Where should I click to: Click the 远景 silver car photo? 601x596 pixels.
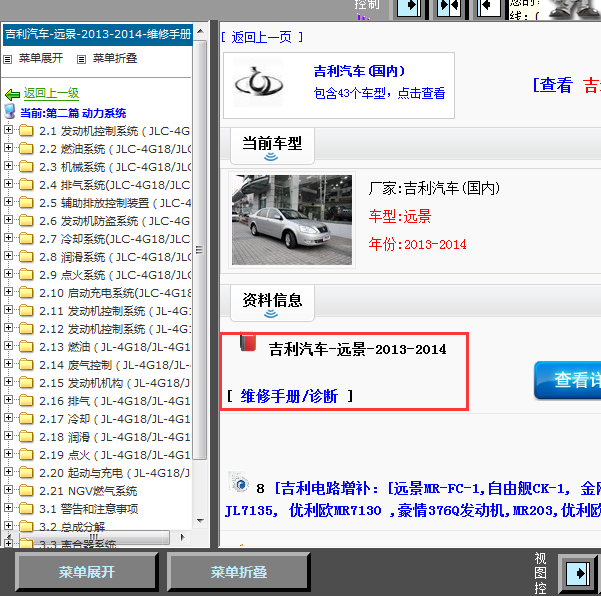292,220
